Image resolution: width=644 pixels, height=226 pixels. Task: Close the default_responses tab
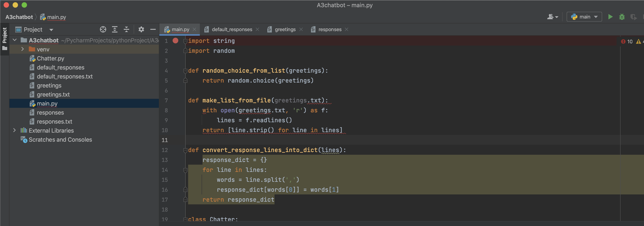pyautogui.click(x=257, y=29)
